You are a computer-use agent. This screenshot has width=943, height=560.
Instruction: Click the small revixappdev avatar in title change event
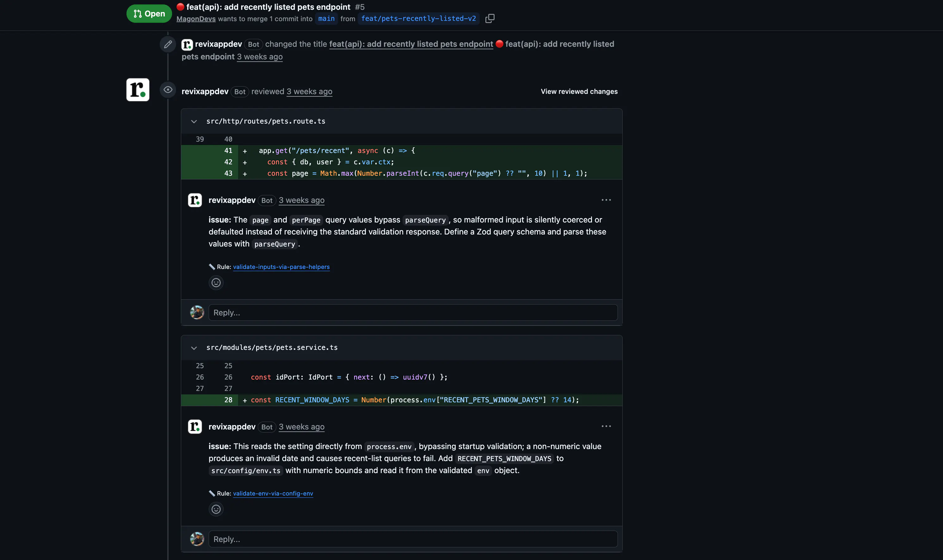coord(187,45)
